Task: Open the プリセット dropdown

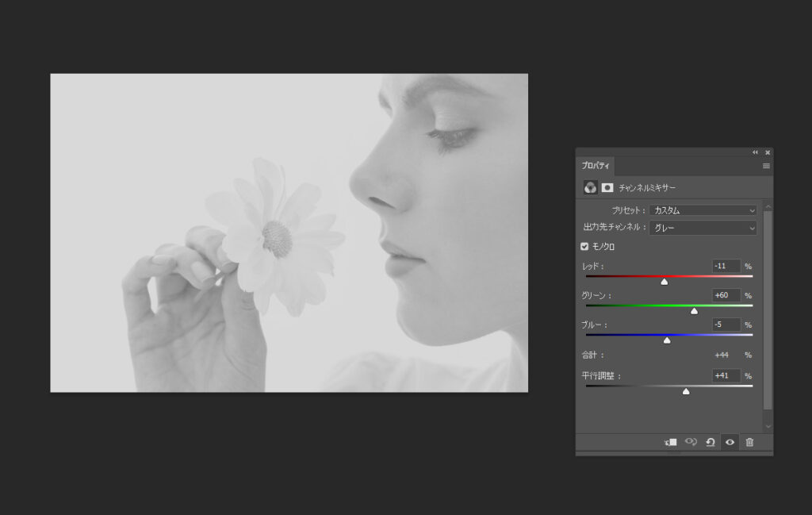Action: [703, 210]
